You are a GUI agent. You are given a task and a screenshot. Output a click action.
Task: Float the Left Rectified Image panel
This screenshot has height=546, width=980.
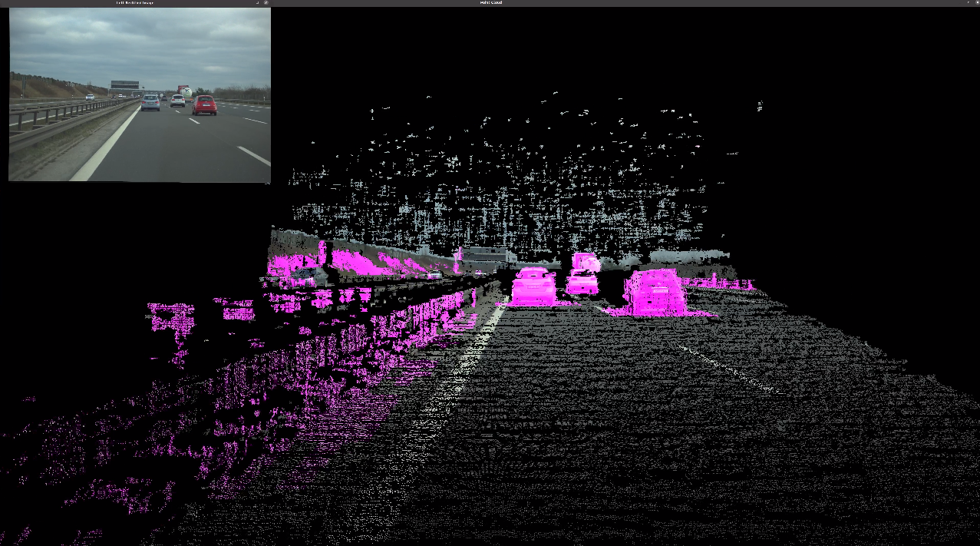(x=257, y=2)
